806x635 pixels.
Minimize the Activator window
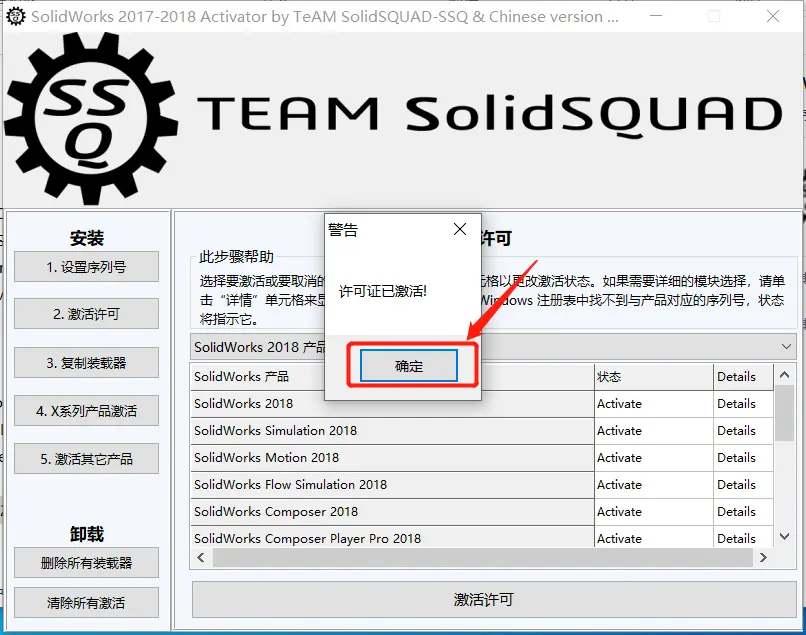coord(656,16)
